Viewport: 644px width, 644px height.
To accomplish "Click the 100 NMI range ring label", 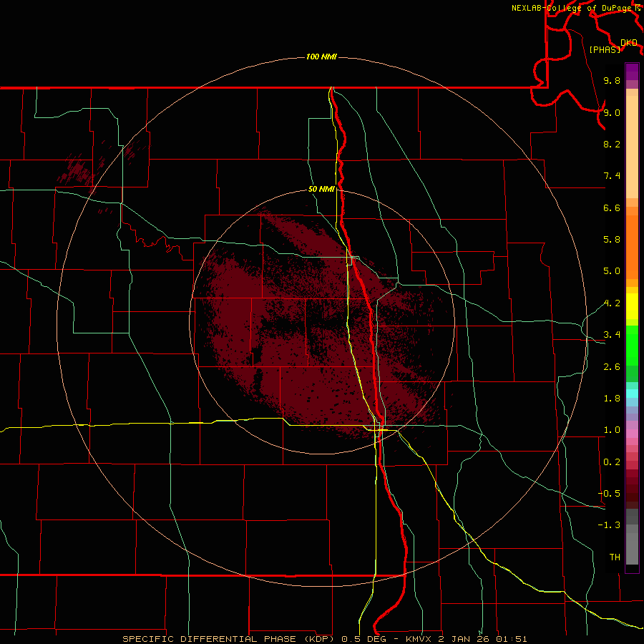I will point(321,57).
